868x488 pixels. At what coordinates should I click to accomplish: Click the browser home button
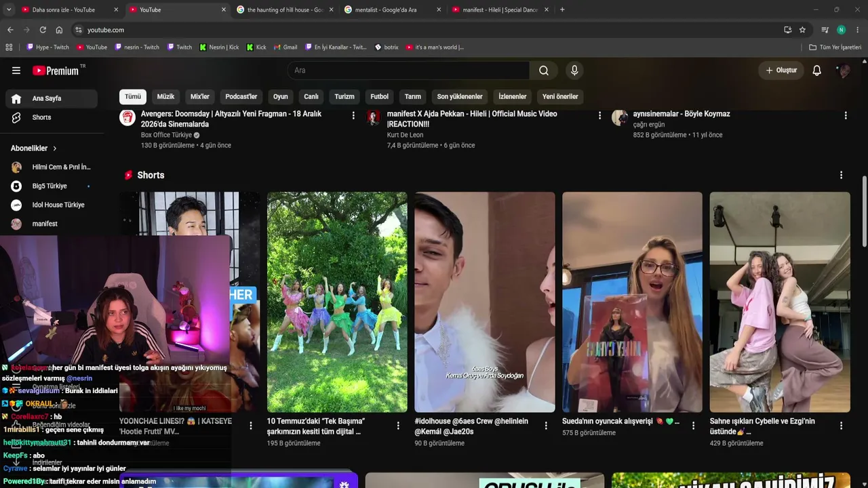pyautogui.click(x=59, y=30)
